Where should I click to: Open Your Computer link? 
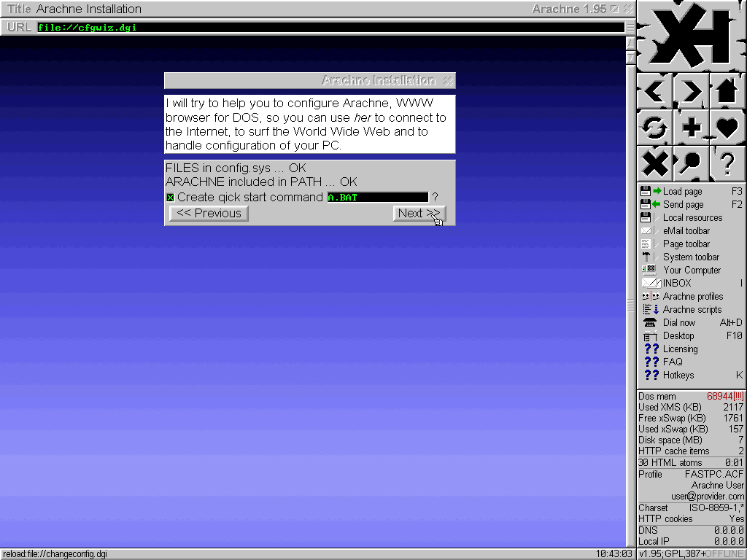[692, 271]
